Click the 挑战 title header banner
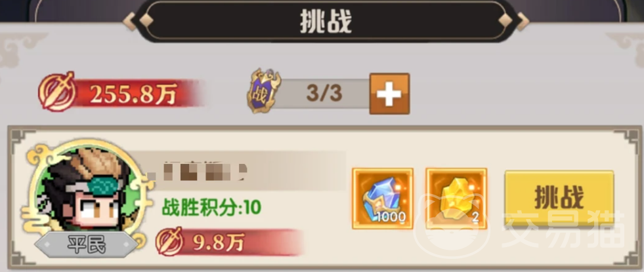The height and width of the screenshot is (272, 644). (326, 20)
